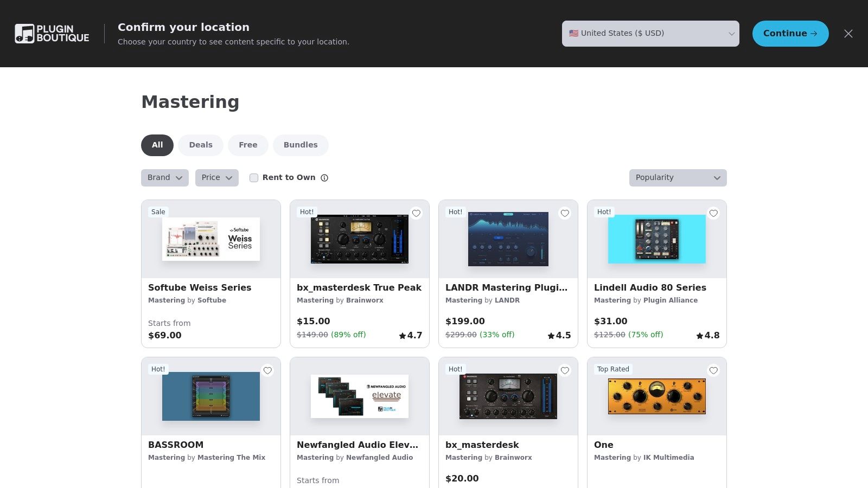Enable the Rent to Own checkbox
This screenshot has height=488, width=868.
(253, 178)
